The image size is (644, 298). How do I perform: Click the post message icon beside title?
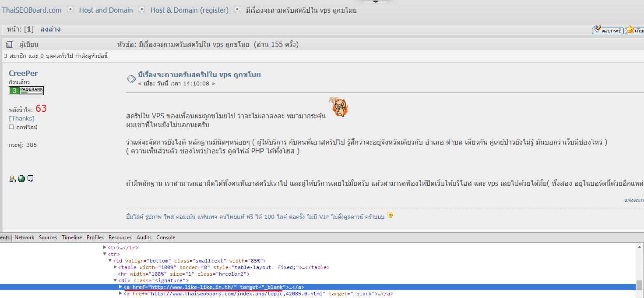point(131,79)
